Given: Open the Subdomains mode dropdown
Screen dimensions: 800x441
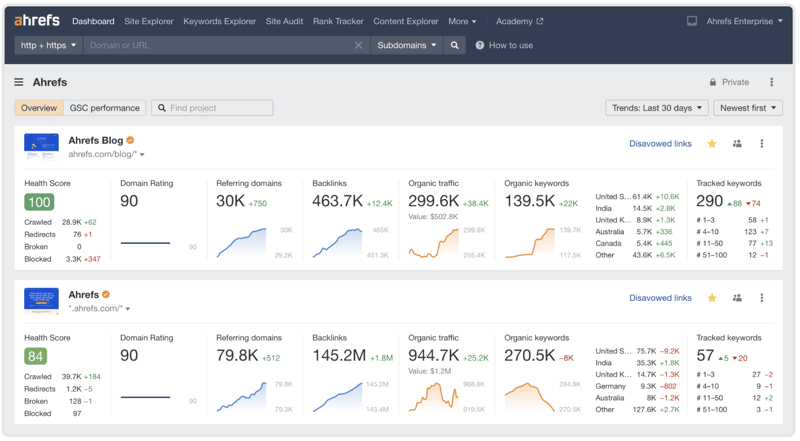Looking at the screenshot, I should click(407, 45).
